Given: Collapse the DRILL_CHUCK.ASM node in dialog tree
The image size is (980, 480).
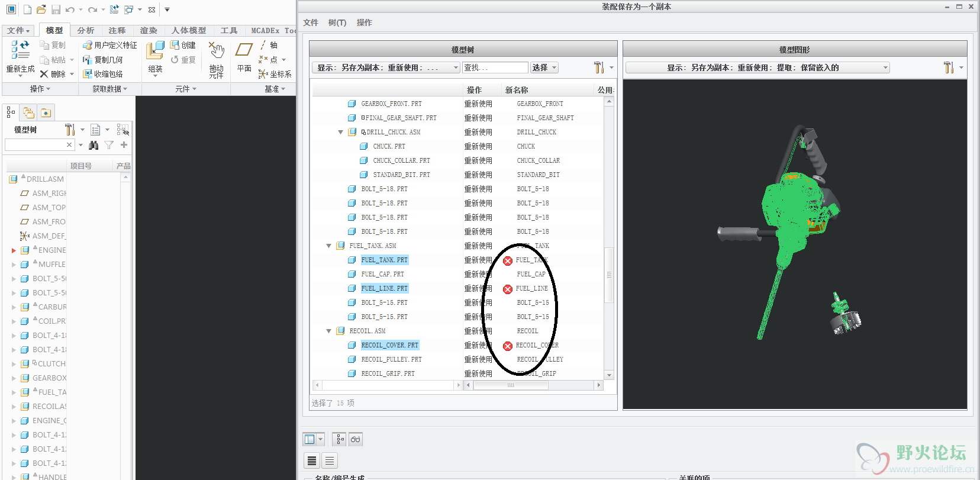Looking at the screenshot, I should tap(340, 132).
